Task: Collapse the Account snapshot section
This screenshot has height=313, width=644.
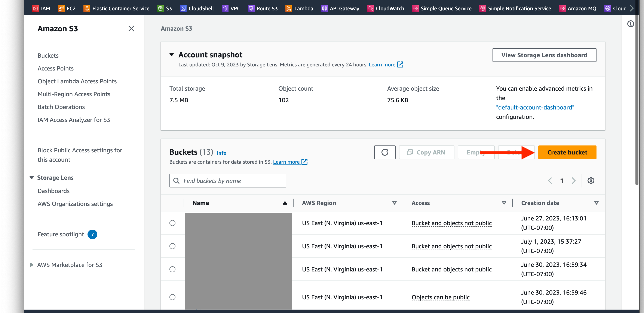Action: (172, 55)
